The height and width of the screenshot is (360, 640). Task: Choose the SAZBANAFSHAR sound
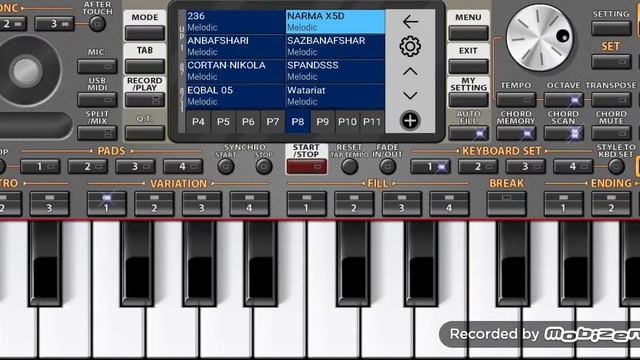click(335, 46)
